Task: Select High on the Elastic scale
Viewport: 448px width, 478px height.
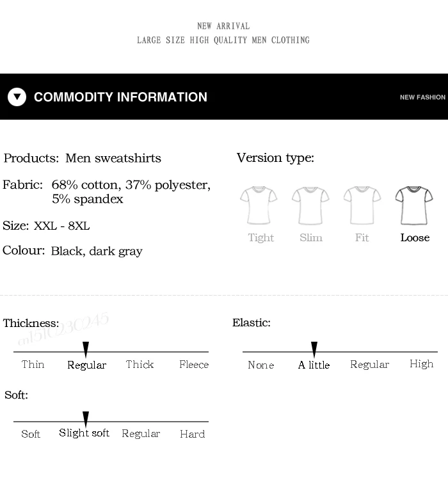Action: [422, 364]
